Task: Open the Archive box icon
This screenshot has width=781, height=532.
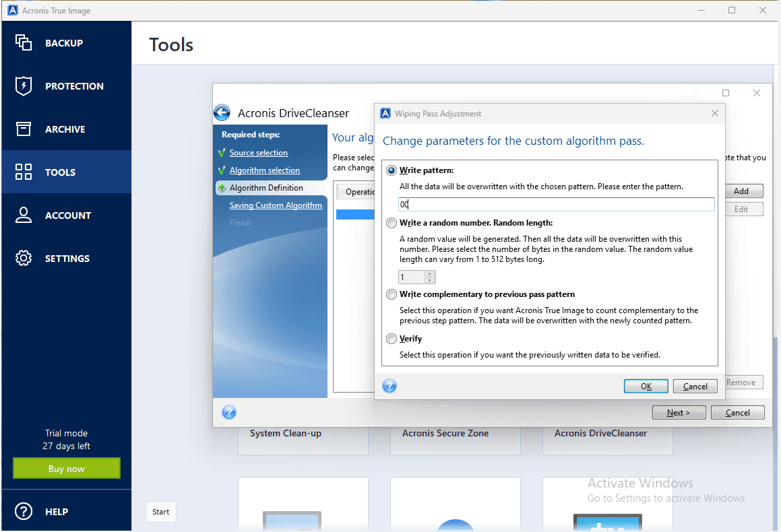Action: [x=24, y=129]
